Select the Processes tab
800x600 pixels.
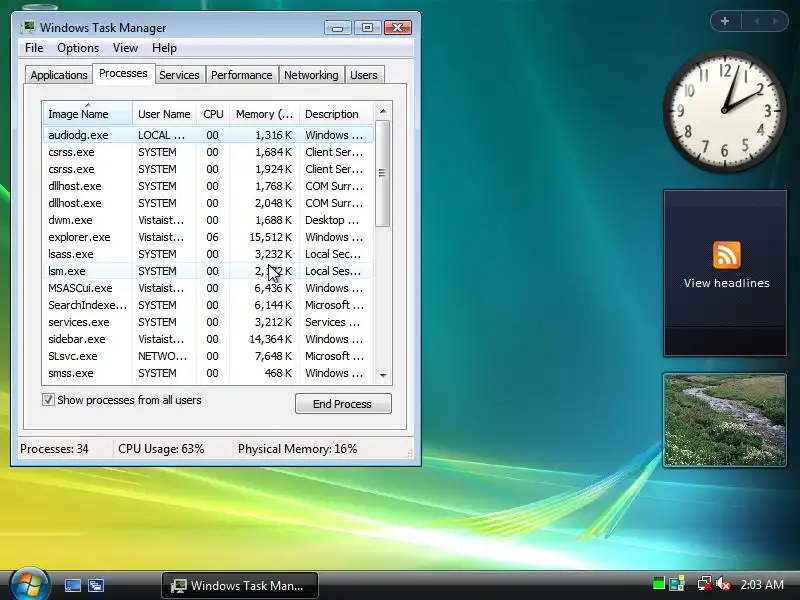123,73
